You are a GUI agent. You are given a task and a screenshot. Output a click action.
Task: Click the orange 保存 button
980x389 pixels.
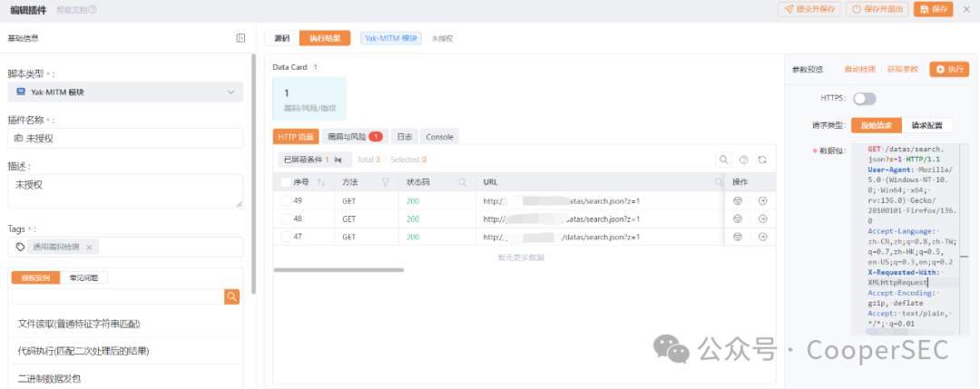[933, 9]
